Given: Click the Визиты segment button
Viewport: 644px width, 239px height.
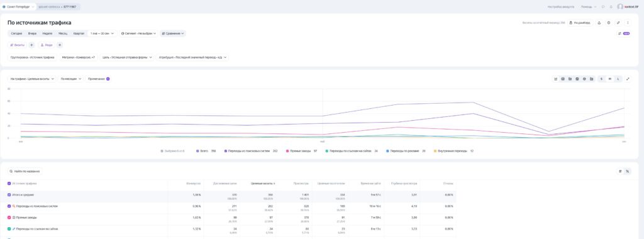Looking at the screenshot, I should click(x=17, y=45).
